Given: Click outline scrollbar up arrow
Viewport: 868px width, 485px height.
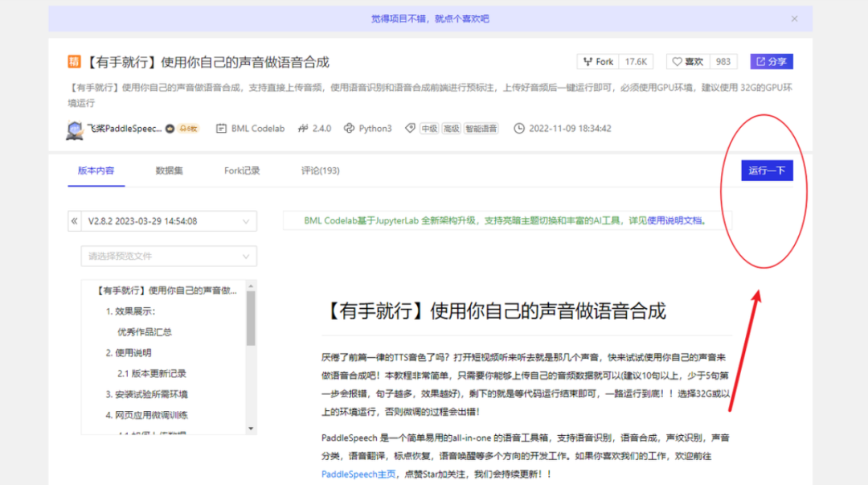Looking at the screenshot, I should coord(251,286).
